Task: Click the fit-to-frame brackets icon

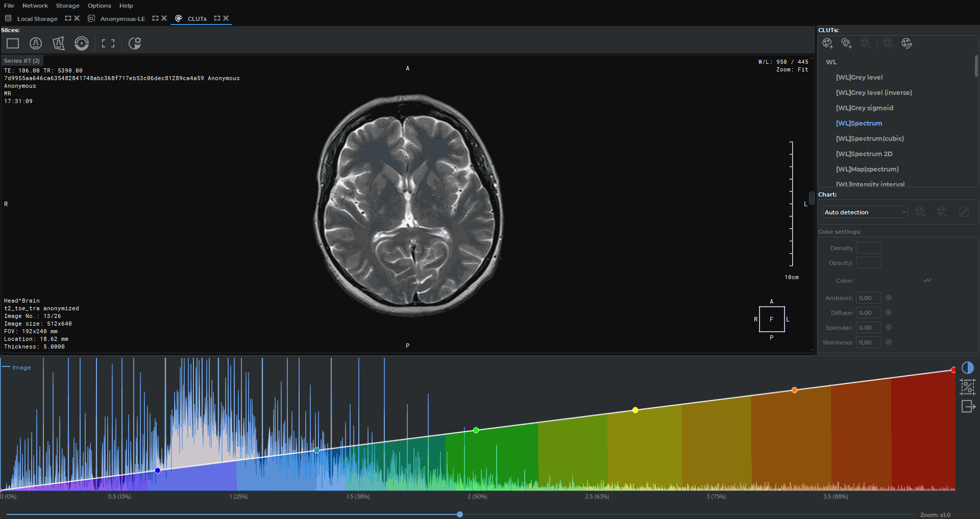Action: tap(108, 43)
